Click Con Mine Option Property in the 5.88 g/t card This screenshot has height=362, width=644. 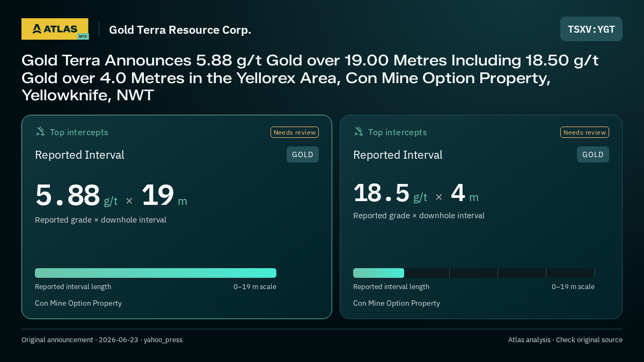[x=78, y=303]
